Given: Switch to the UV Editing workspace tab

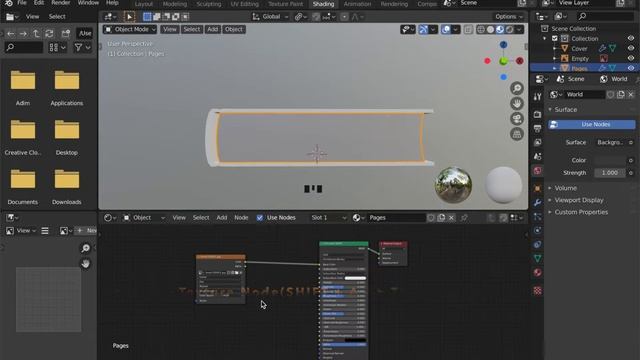Looking at the screenshot, I should click(x=244, y=4).
